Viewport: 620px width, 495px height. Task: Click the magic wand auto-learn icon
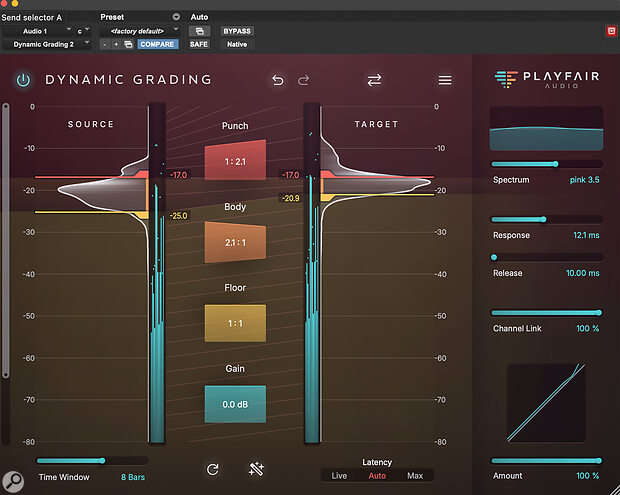pos(256,469)
